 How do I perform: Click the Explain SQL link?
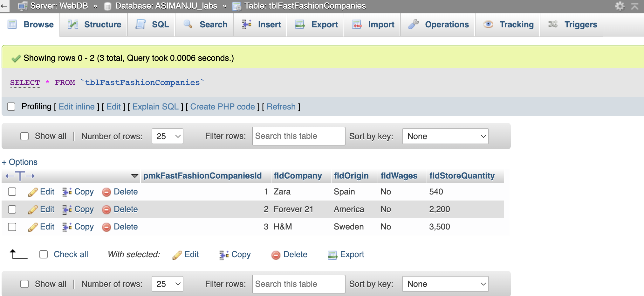coord(155,107)
